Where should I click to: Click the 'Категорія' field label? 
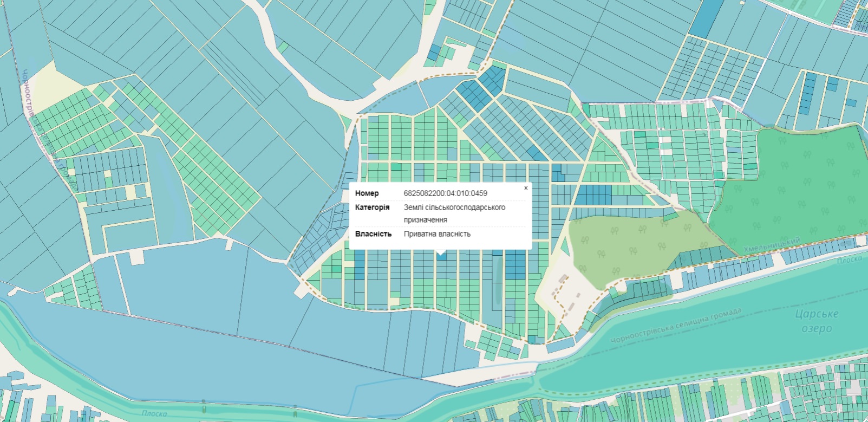372,207
